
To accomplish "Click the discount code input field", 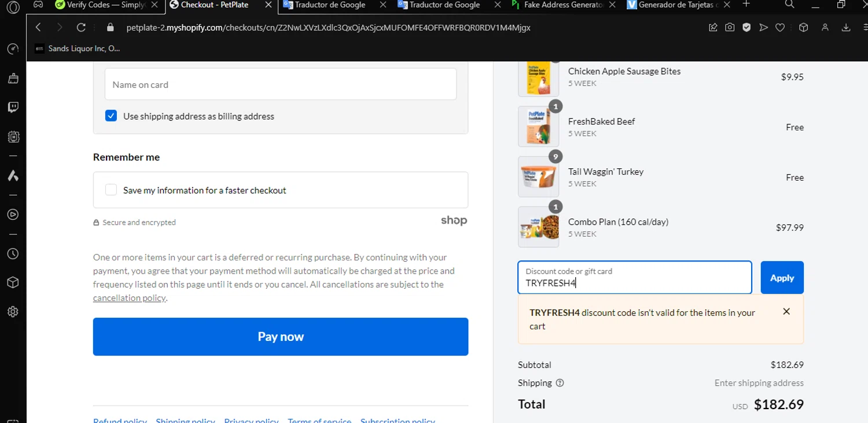I will point(635,278).
